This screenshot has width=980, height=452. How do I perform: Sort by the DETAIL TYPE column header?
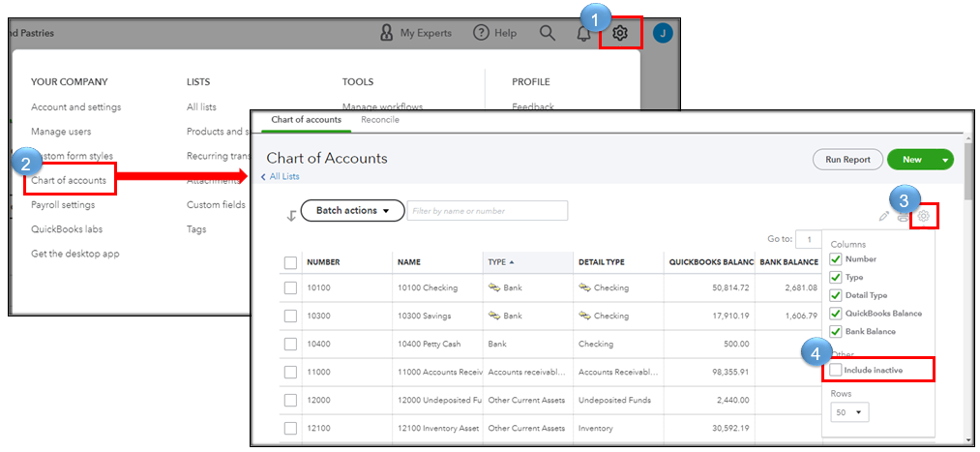pos(618,262)
